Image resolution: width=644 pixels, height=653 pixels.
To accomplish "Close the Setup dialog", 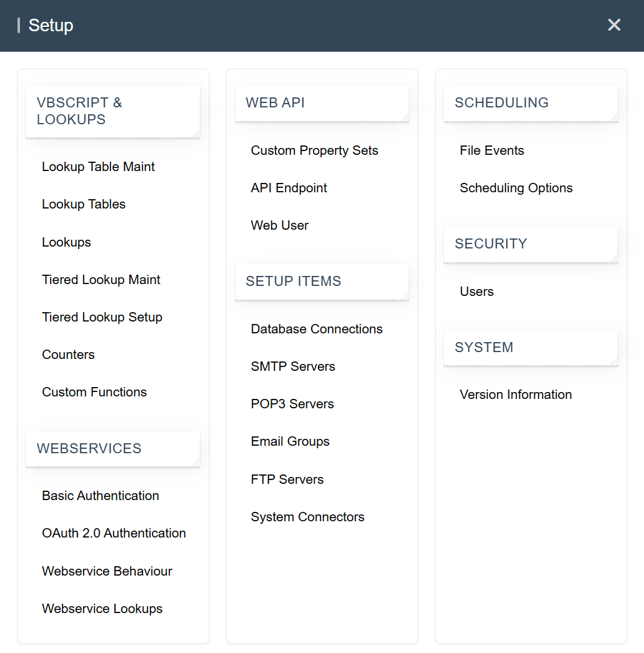I will [x=614, y=25].
